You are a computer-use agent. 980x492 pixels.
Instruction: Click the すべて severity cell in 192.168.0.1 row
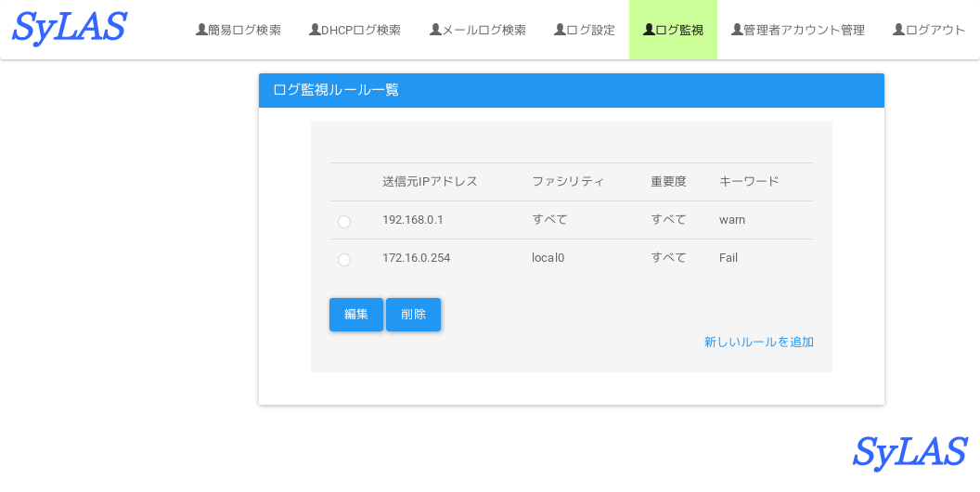669,220
